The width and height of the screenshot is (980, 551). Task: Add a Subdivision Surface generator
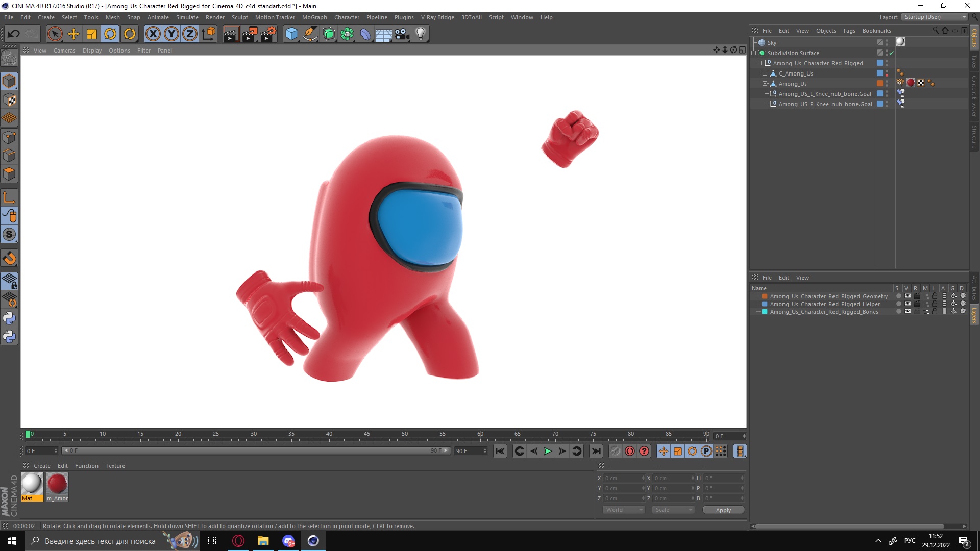[329, 34]
